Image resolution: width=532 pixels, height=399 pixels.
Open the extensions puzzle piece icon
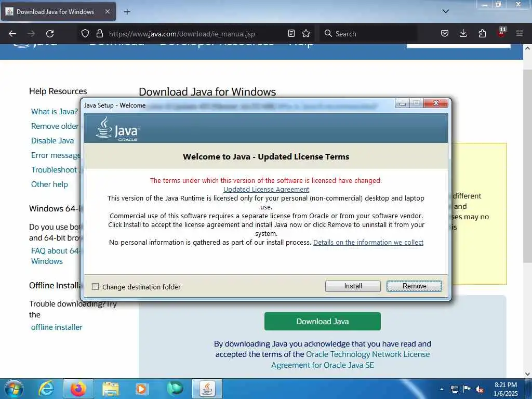[482, 33]
